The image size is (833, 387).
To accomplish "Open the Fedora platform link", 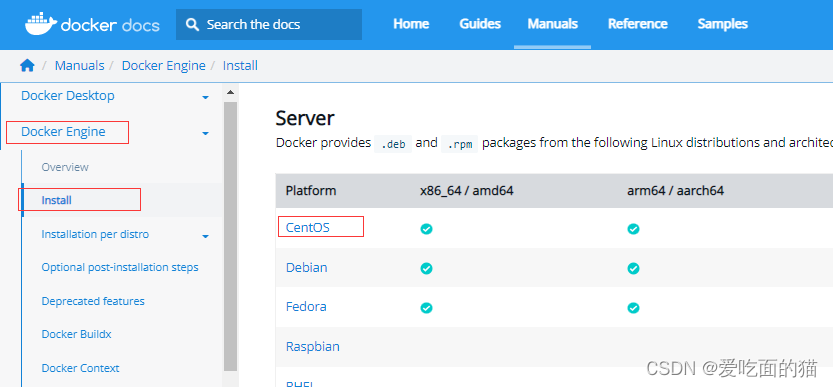I will pyautogui.click(x=306, y=307).
